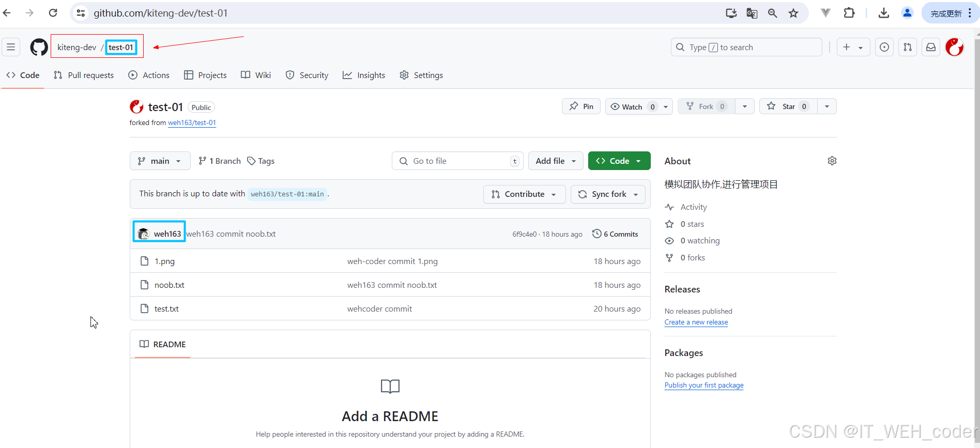The width and height of the screenshot is (980, 448).
Task: Click the browser address bar URL
Action: [x=160, y=13]
